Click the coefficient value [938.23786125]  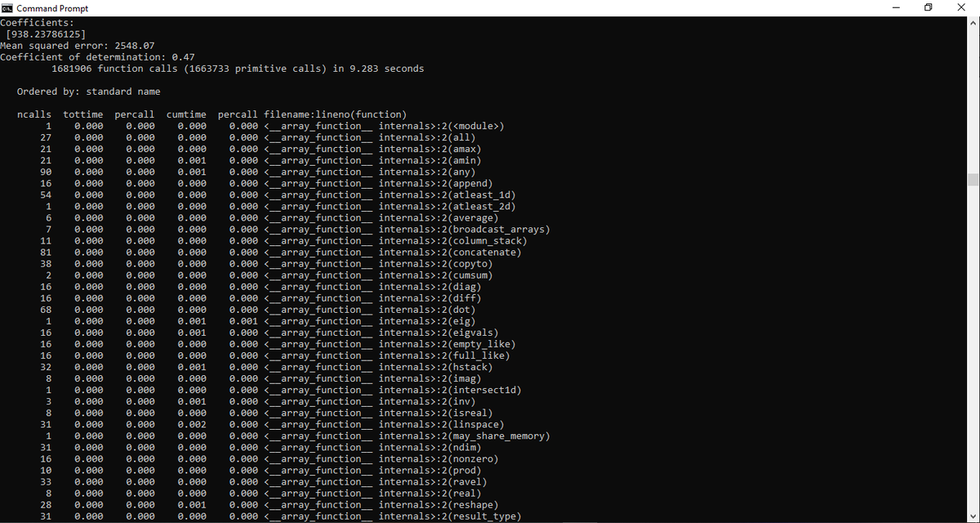46,34
